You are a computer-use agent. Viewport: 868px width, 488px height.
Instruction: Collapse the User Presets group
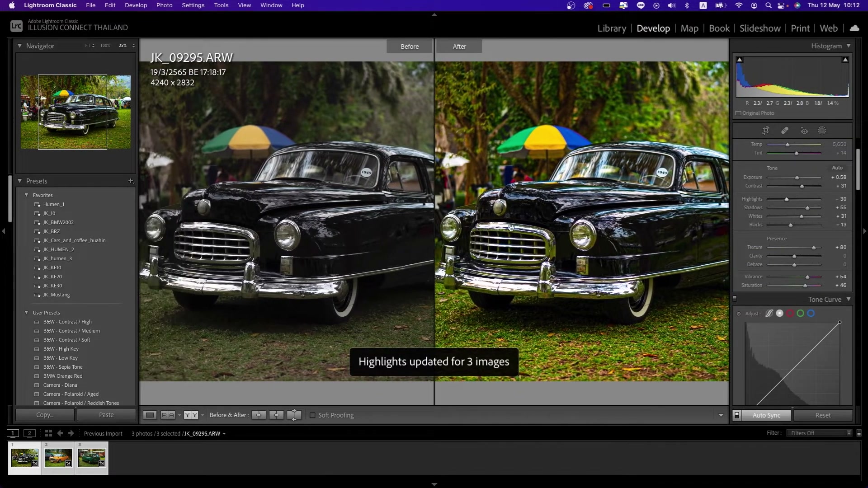(27, 313)
